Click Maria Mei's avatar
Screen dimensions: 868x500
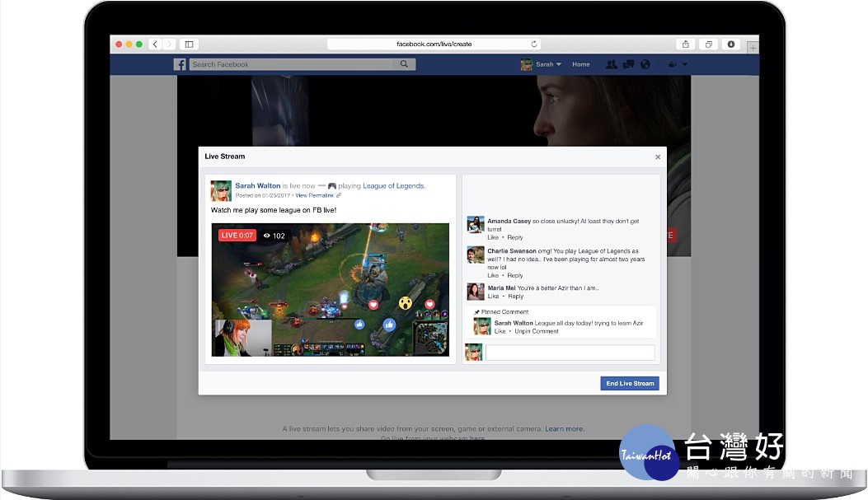point(476,292)
